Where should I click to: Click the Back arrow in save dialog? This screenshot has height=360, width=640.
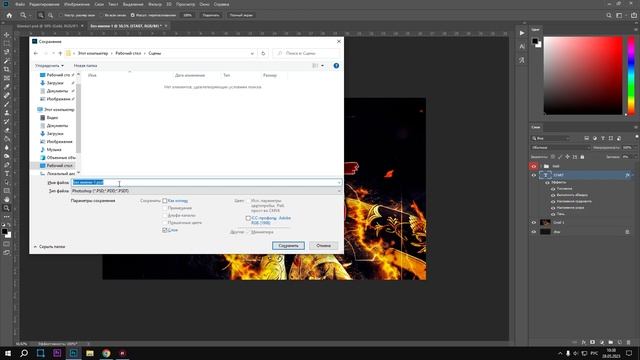(x=36, y=53)
